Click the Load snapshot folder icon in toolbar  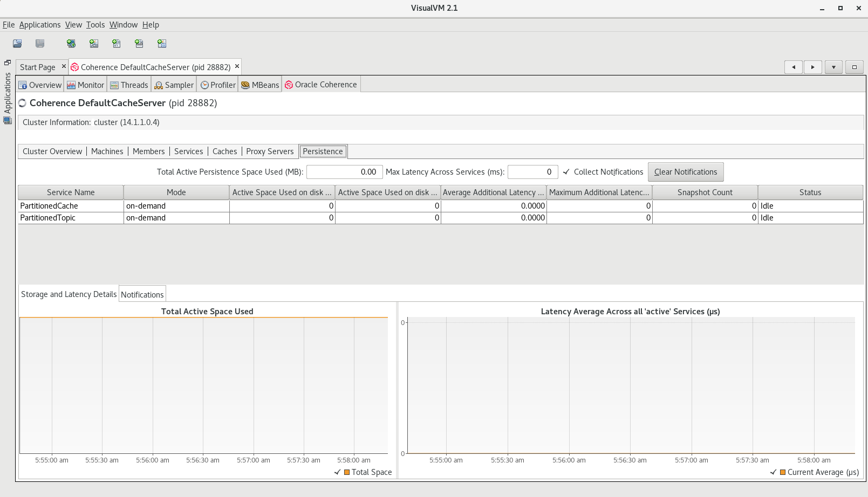pos(17,44)
